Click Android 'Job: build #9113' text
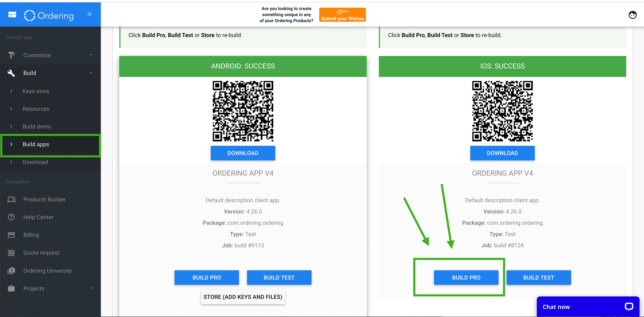The width and height of the screenshot is (644, 317). (243, 246)
